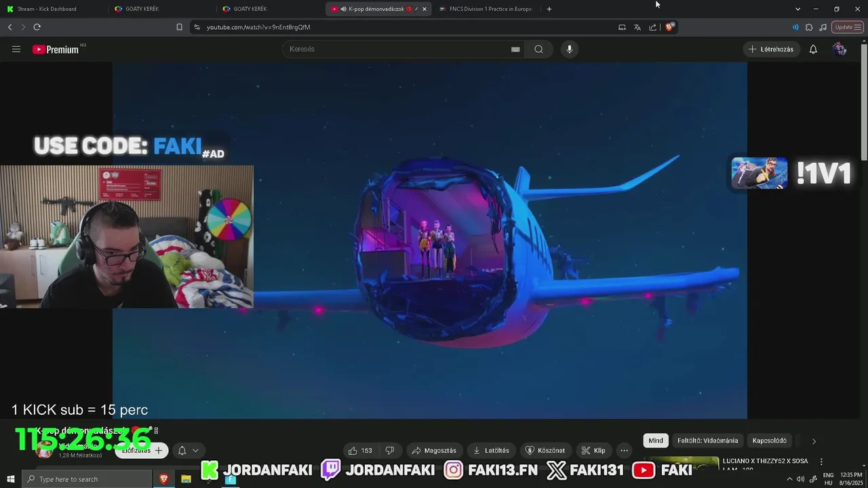Switch ENG HU input language
The width and height of the screenshot is (868, 488).
(x=828, y=479)
